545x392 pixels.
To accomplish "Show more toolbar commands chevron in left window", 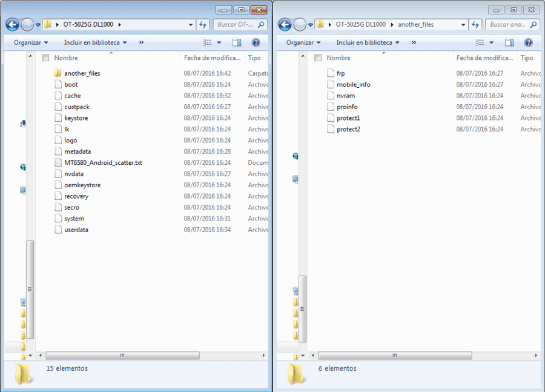I will coord(141,42).
